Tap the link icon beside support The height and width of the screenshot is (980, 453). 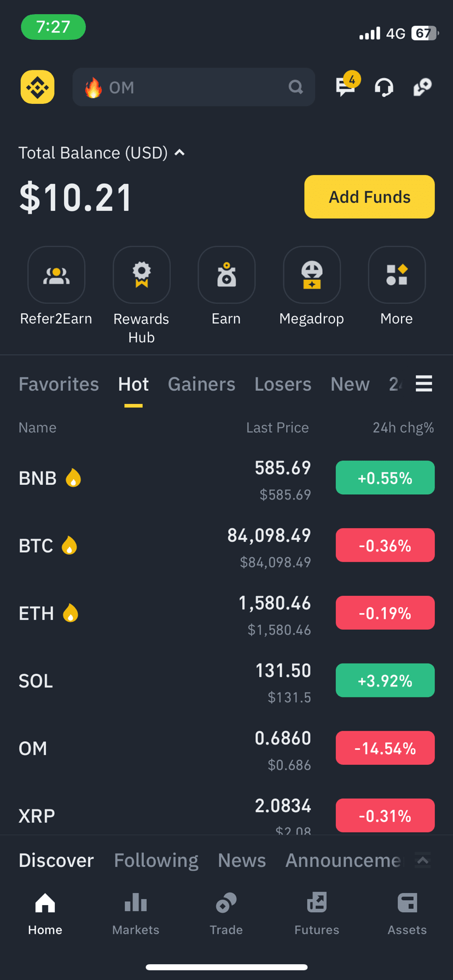click(x=422, y=87)
